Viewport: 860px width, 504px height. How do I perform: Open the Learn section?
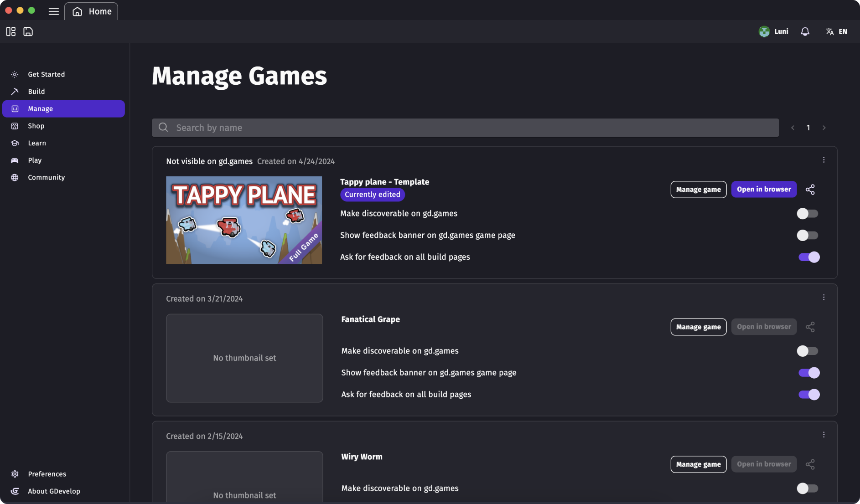36,143
